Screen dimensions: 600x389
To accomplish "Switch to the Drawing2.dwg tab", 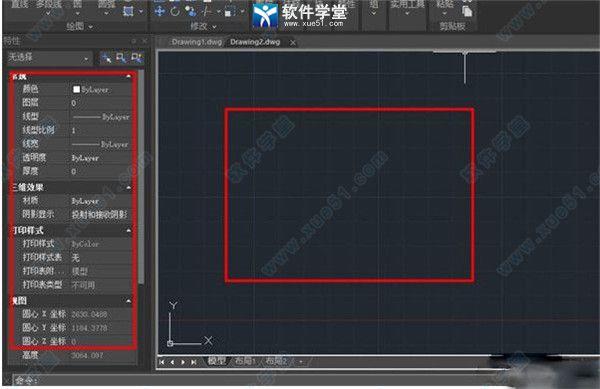I will 255,42.
